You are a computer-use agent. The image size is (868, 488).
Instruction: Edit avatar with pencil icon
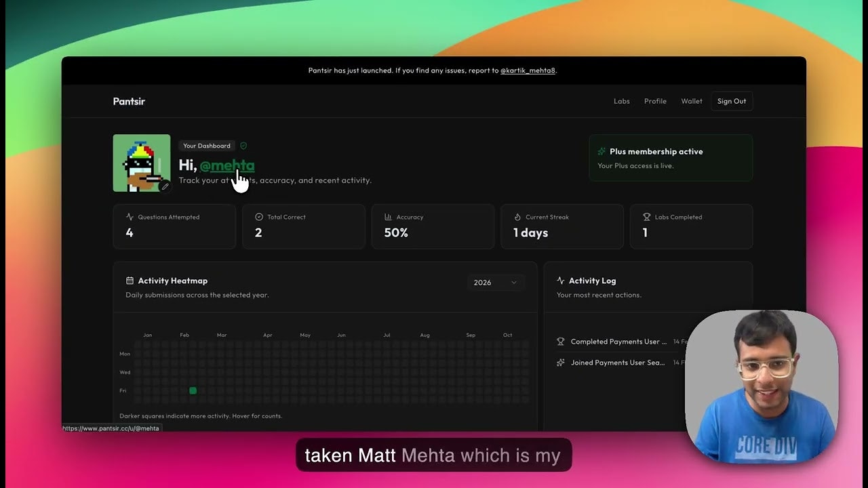[164, 186]
